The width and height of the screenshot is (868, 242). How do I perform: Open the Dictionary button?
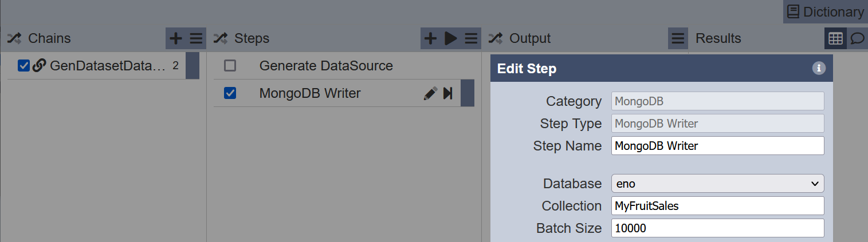click(x=825, y=11)
